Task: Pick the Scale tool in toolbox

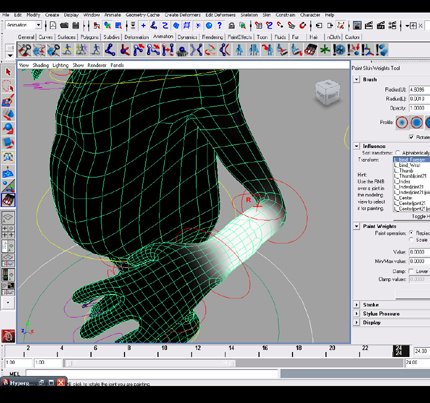Action: coord(8,143)
